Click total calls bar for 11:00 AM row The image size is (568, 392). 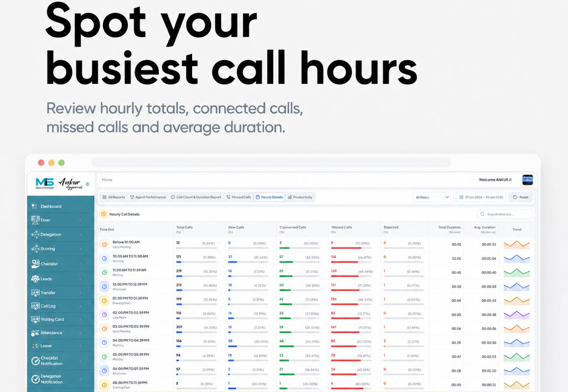[x=196, y=276]
